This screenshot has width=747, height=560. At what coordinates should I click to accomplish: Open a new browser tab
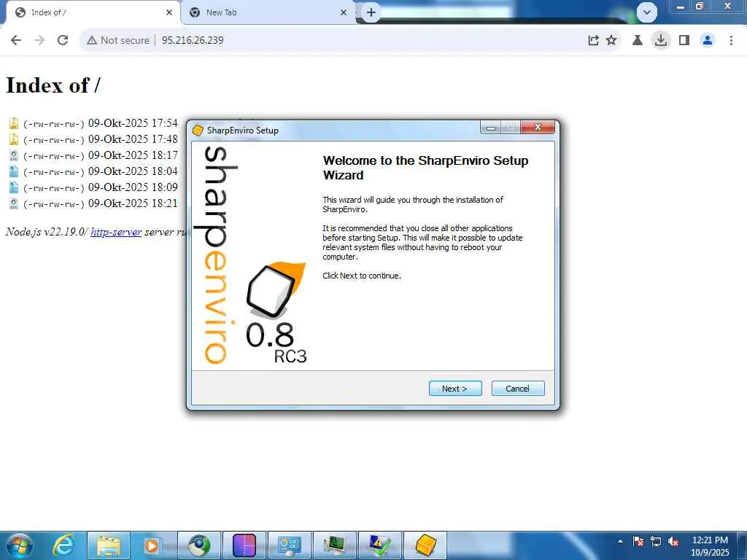click(371, 13)
